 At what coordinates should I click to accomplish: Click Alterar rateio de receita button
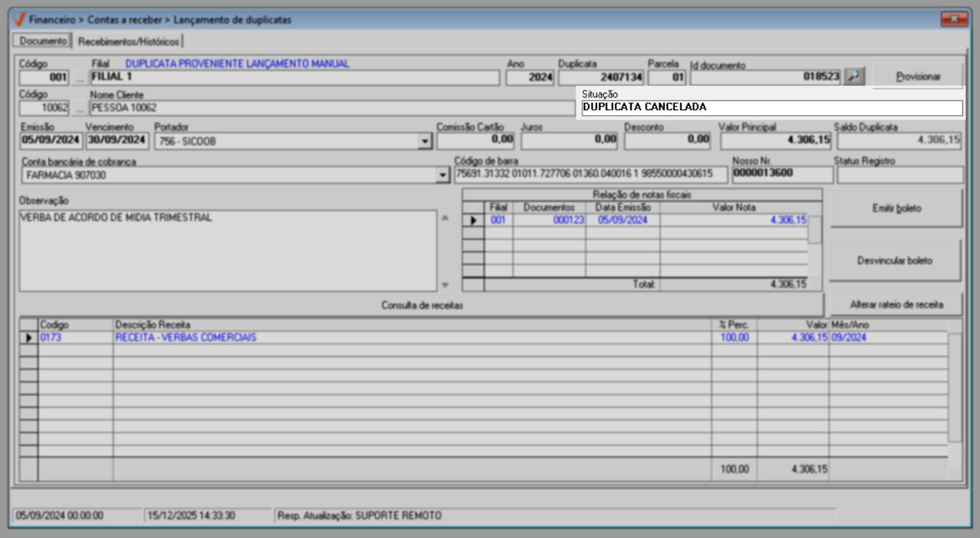895,304
